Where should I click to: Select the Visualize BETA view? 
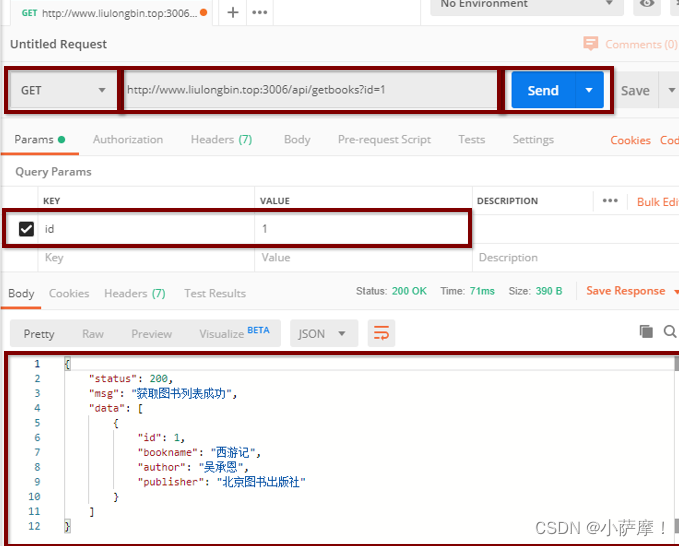(x=234, y=333)
